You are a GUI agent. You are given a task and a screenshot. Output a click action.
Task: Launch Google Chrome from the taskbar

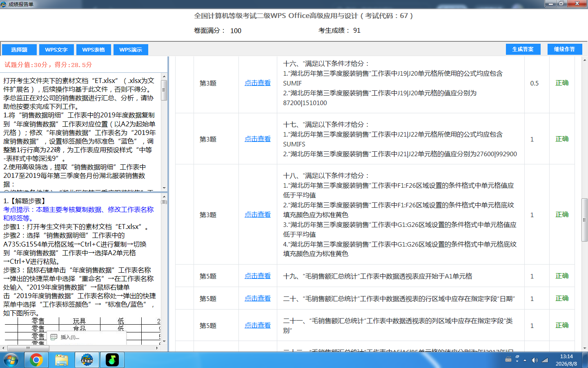pyautogui.click(x=36, y=360)
